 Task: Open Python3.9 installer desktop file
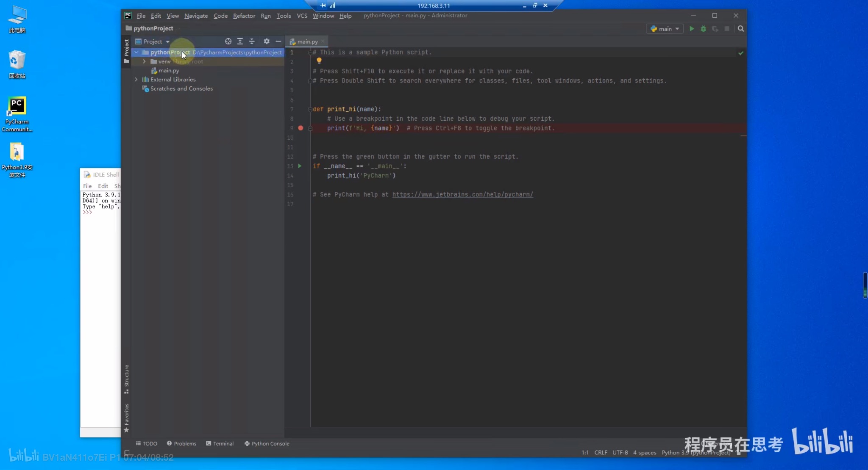[17, 160]
